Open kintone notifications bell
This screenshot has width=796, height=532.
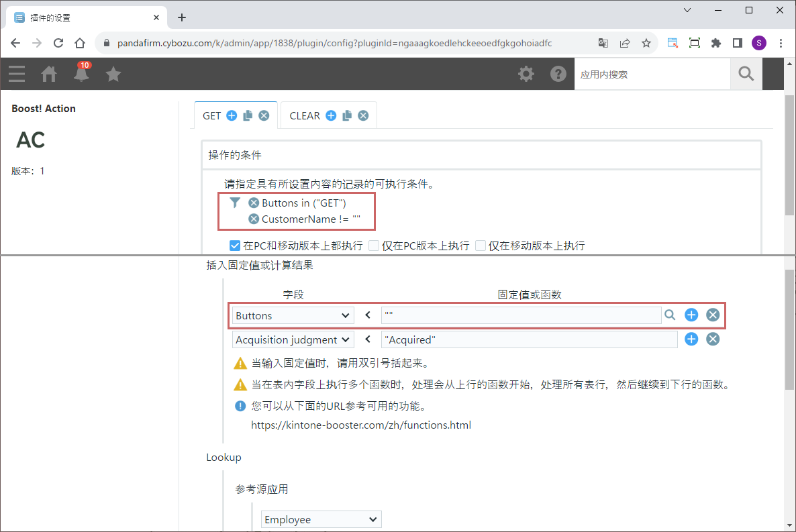click(81, 74)
